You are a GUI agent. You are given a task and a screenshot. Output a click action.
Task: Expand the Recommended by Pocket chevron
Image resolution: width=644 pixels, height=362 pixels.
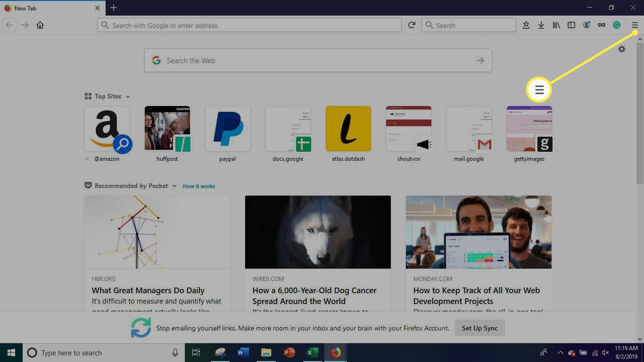pyautogui.click(x=174, y=186)
